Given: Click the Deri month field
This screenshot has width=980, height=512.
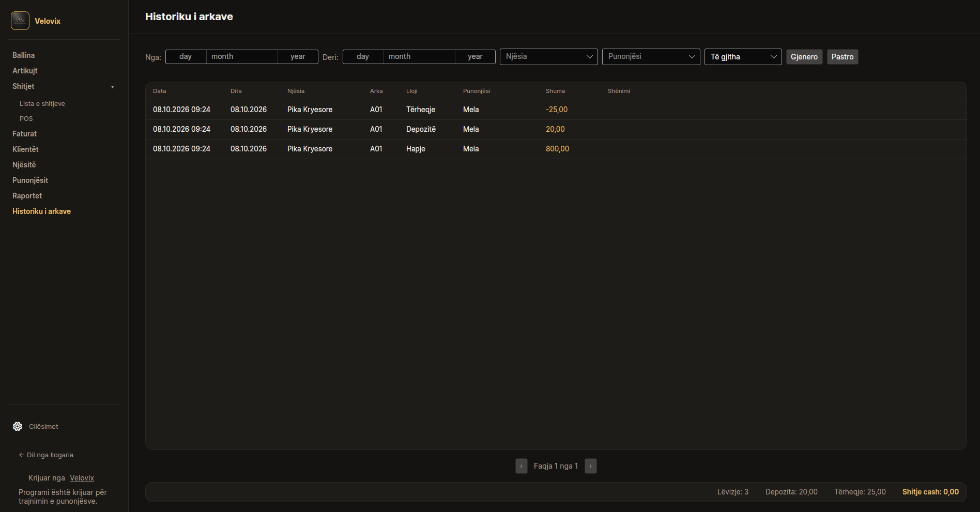Looking at the screenshot, I should coord(419,57).
